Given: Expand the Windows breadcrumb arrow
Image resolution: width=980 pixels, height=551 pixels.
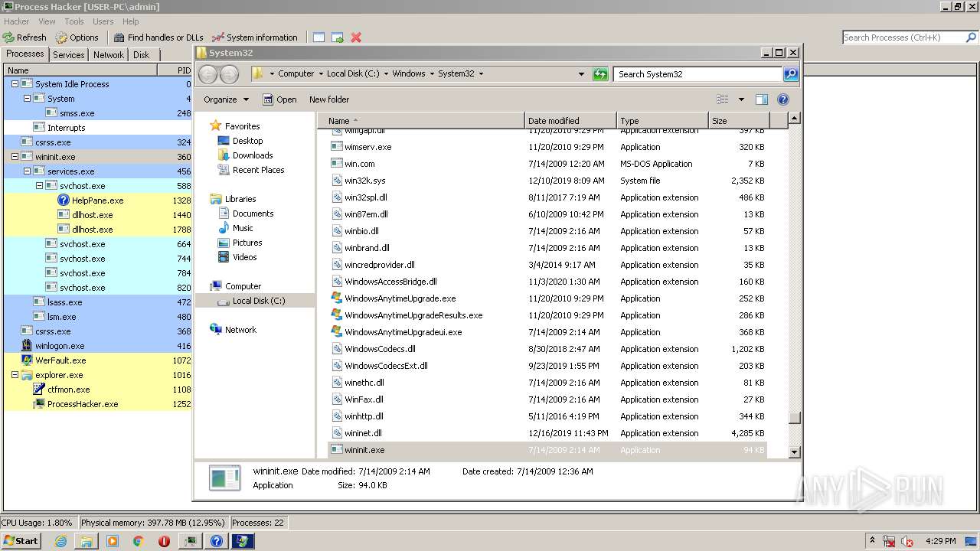Looking at the screenshot, I should [432, 74].
